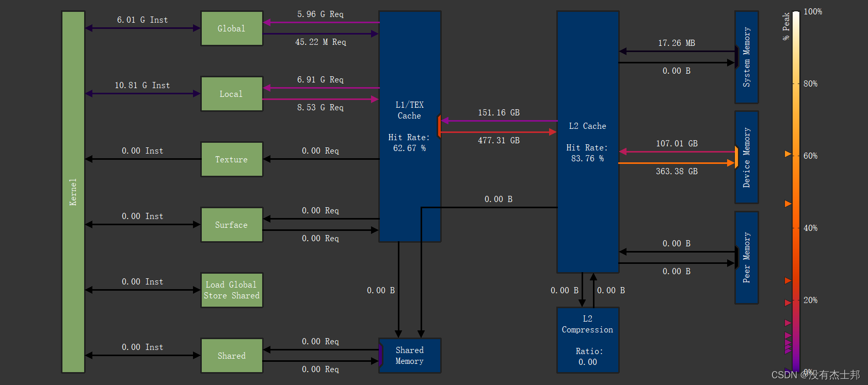This screenshot has width=868, height=385.
Task: Click the 60% scale label
Action: pos(810,156)
